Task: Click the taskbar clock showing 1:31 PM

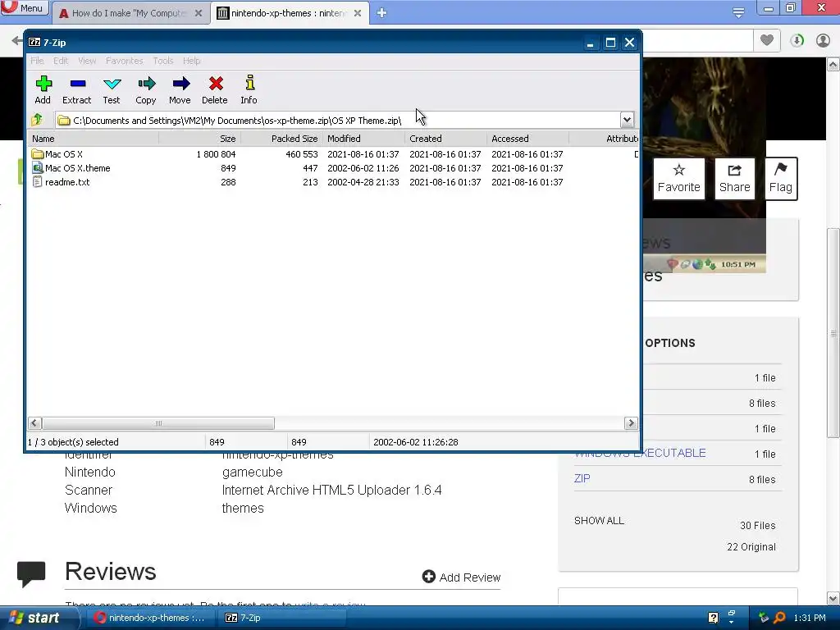Action: coord(810,618)
